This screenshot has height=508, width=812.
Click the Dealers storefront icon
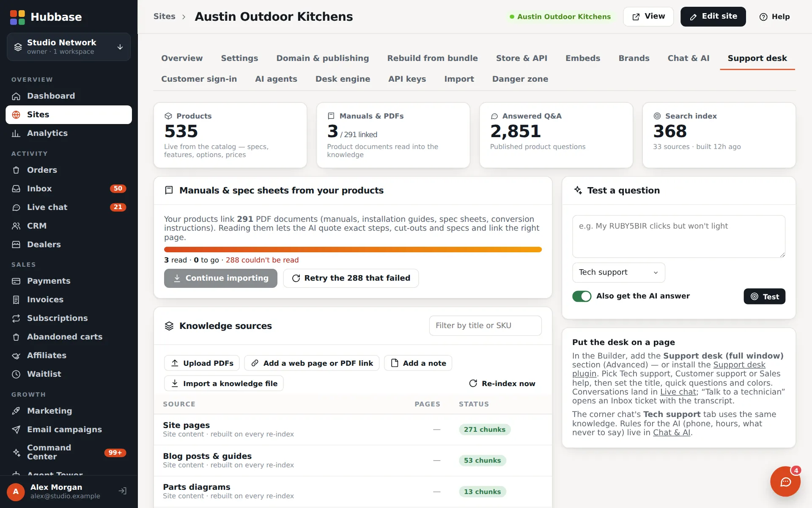coord(16,245)
